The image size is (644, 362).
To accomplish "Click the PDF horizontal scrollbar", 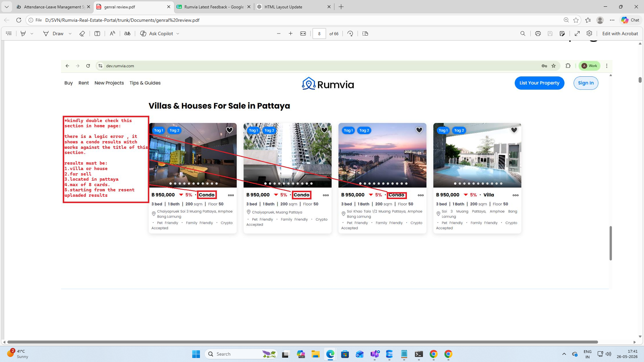I will tap(302, 342).
